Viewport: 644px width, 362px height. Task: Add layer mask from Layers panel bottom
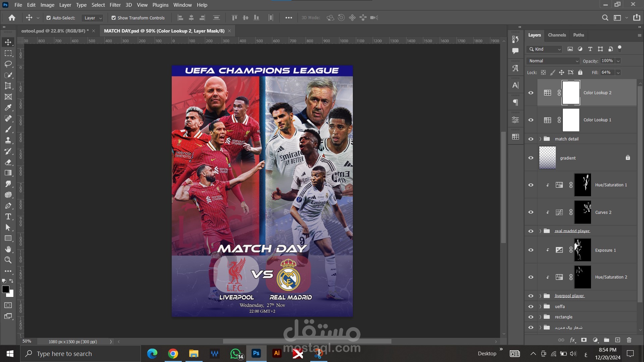[584, 340]
